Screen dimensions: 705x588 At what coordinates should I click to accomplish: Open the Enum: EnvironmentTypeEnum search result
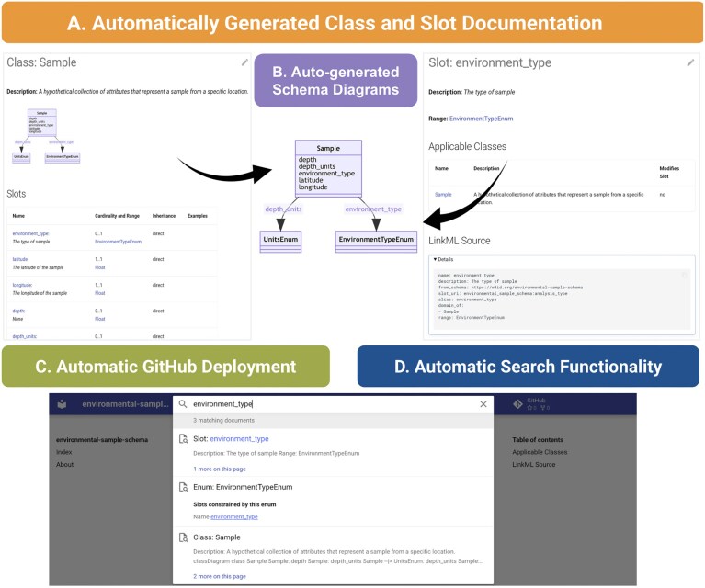243,487
